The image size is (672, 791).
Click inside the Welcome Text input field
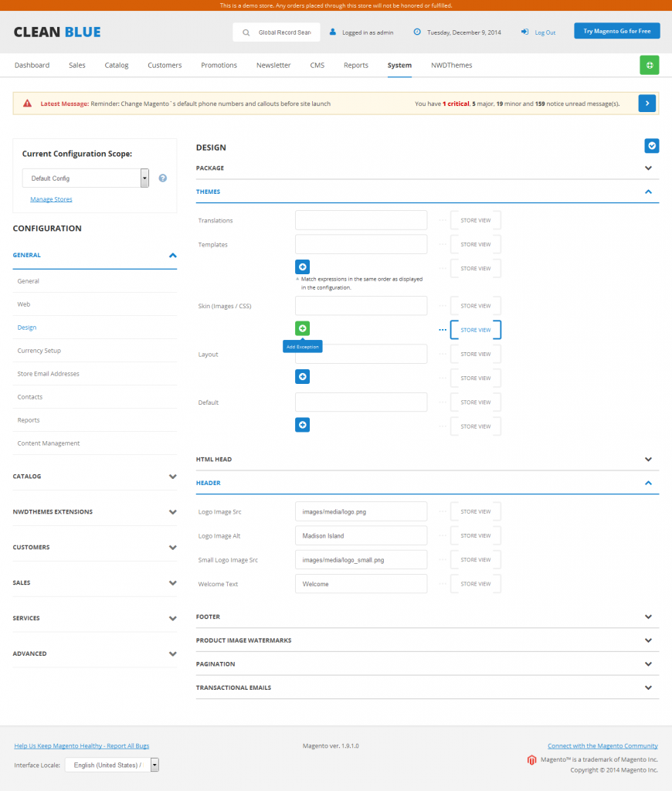[361, 583]
